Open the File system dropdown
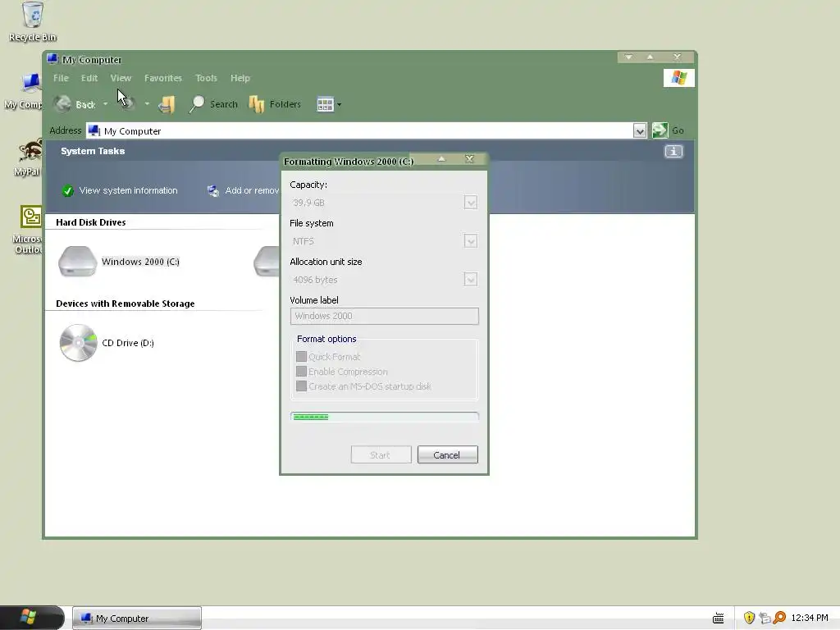This screenshot has width=840, height=630. [470, 241]
